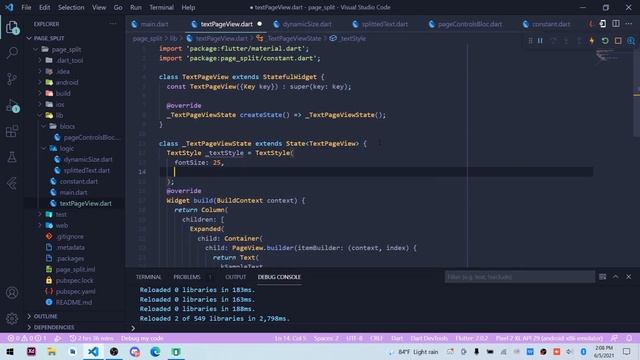This screenshot has width=640, height=360.
Task: Open errors and warnings status item
Action: tap(27, 338)
